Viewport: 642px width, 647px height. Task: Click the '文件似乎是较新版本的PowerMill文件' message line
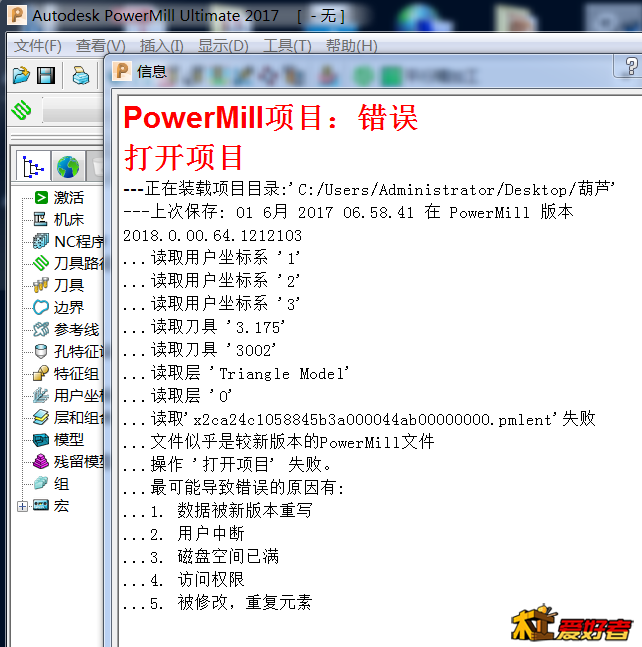pyautogui.click(x=279, y=442)
